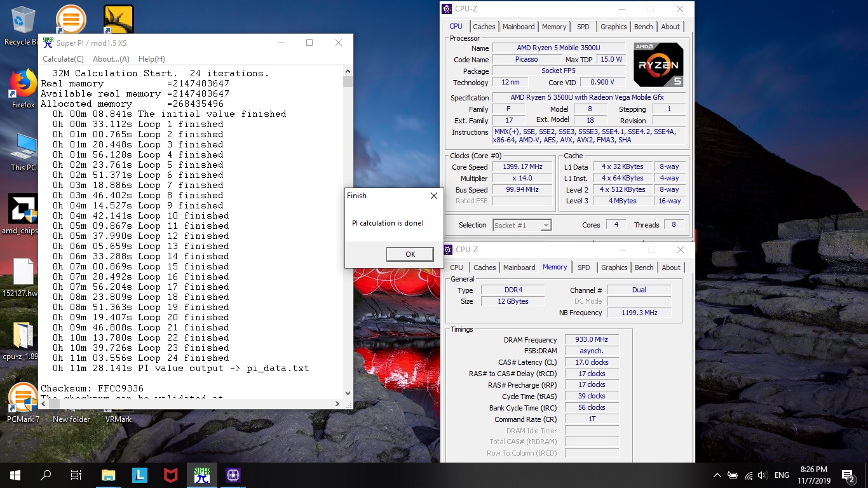Click Super PI horizontal scrollbar
Image resolution: width=868 pixels, height=488 pixels.
[x=191, y=403]
